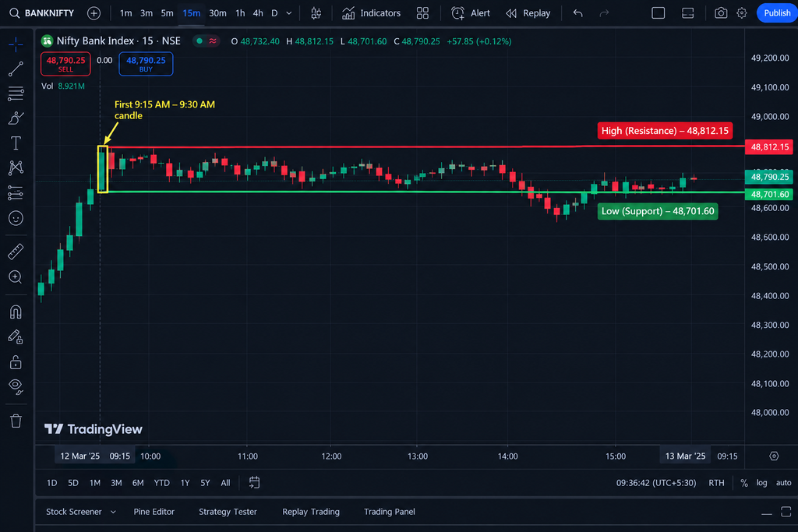The width and height of the screenshot is (798, 532).
Task: Redo the last chart action
Action: (x=604, y=13)
